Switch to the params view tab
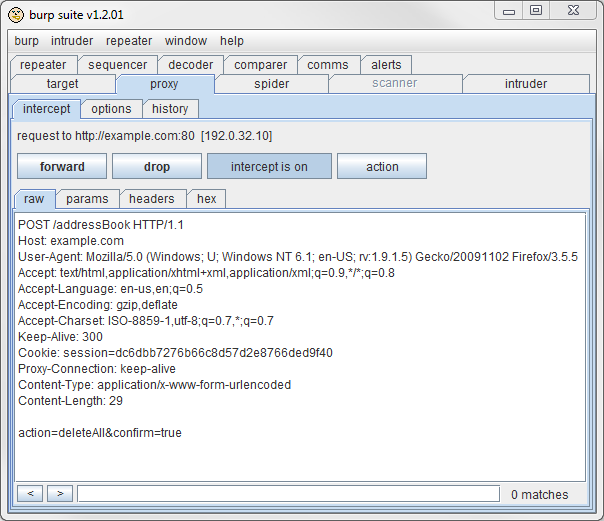This screenshot has width=604, height=521. tap(88, 199)
